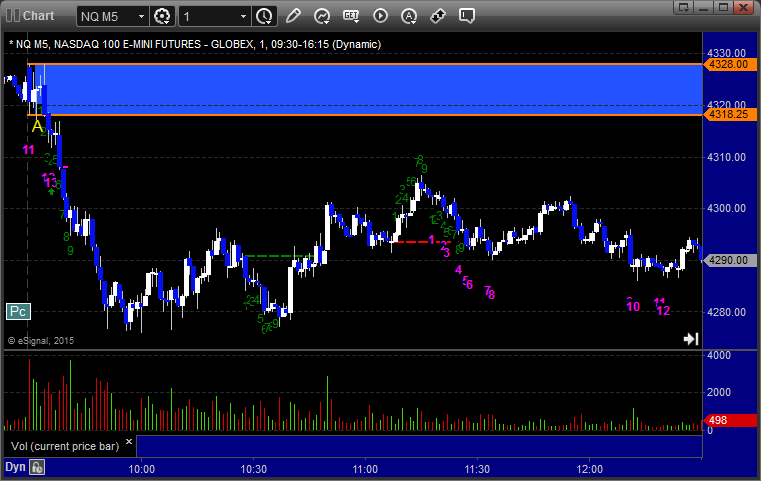761x481 pixels.
Task: Expand the NQ M5 symbol dropdown arrow
Action: point(141,17)
